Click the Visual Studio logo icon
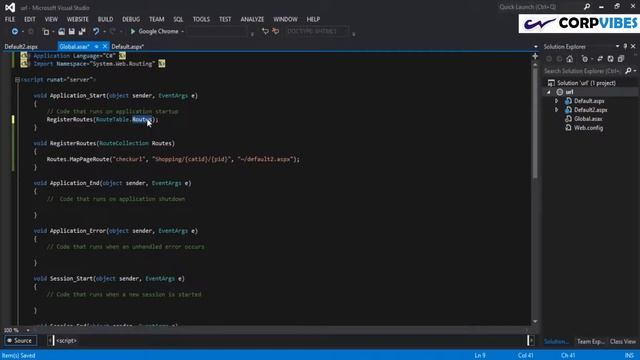The width and height of the screenshot is (640, 360). [x=10, y=7]
